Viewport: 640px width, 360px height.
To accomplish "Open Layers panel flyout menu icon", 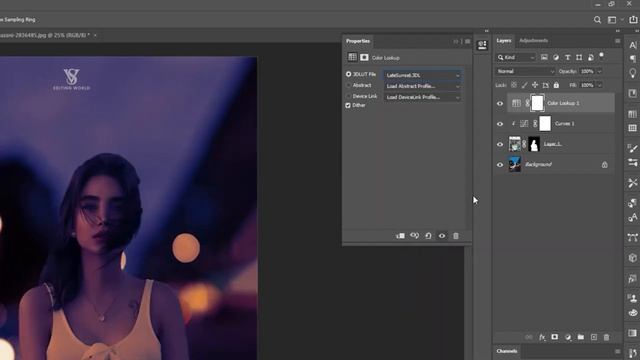I will coord(618,41).
